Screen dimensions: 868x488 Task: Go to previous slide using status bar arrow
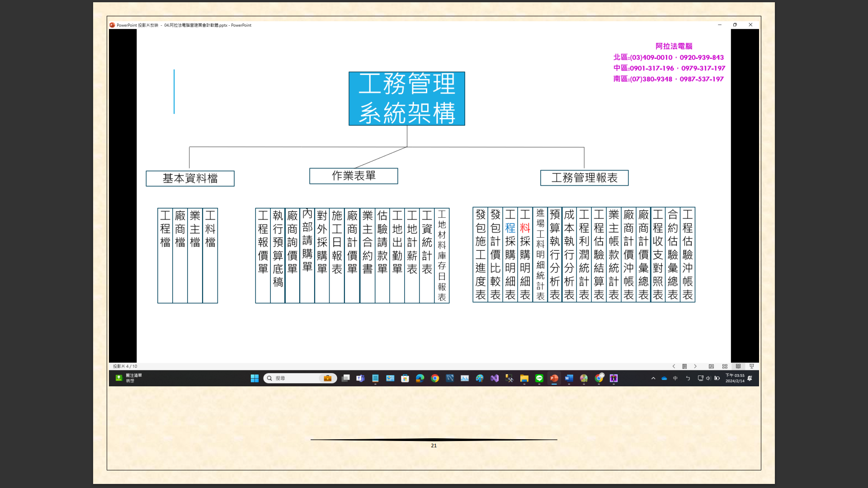click(x=674, y=366)
